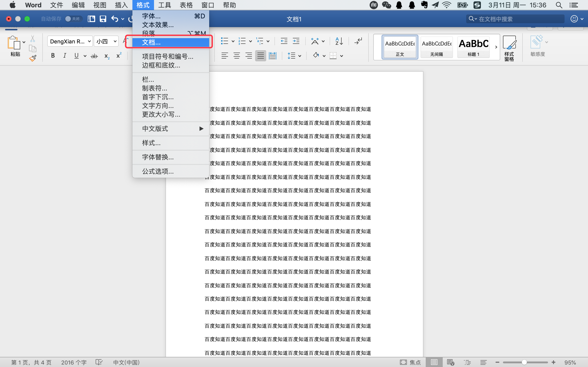
Task: Click the Save document icon
Action: coord(103,19)
